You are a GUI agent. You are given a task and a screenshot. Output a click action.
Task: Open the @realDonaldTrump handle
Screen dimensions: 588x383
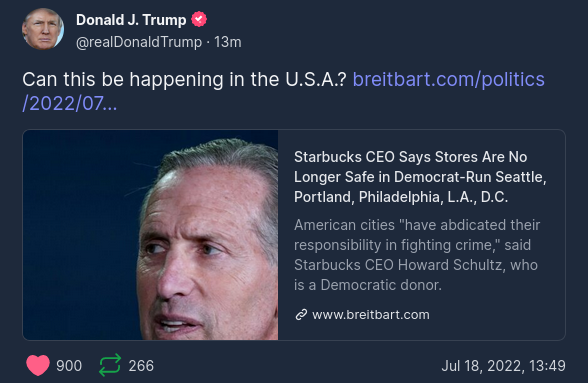[x=139, y=42]
